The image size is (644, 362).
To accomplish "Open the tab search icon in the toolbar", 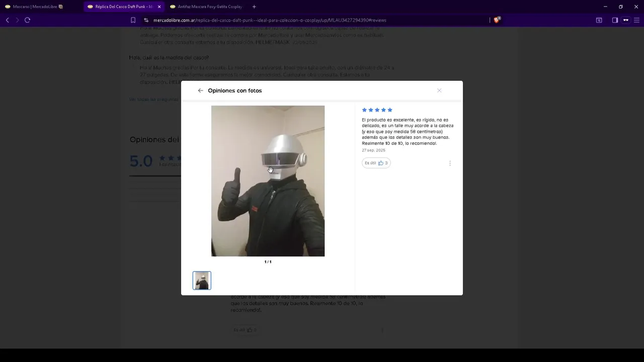I will (599, 20).
